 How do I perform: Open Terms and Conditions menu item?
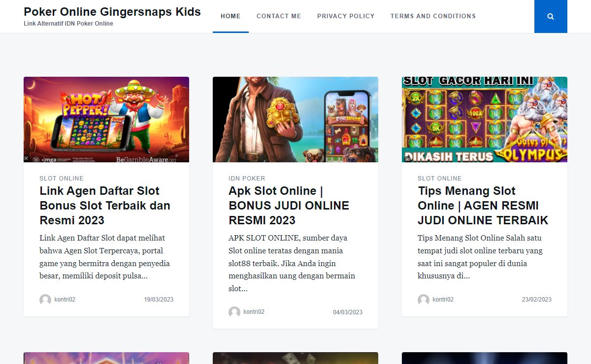433,16
